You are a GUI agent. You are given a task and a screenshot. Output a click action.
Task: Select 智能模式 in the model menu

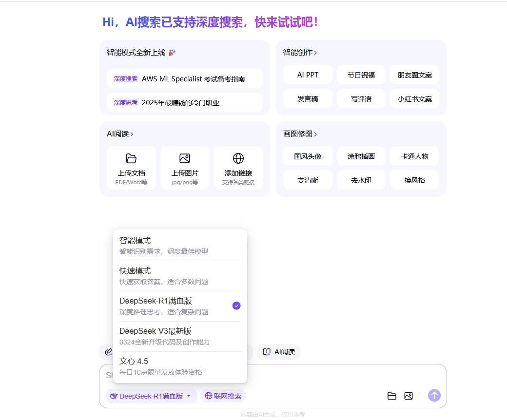coord(180,246)
